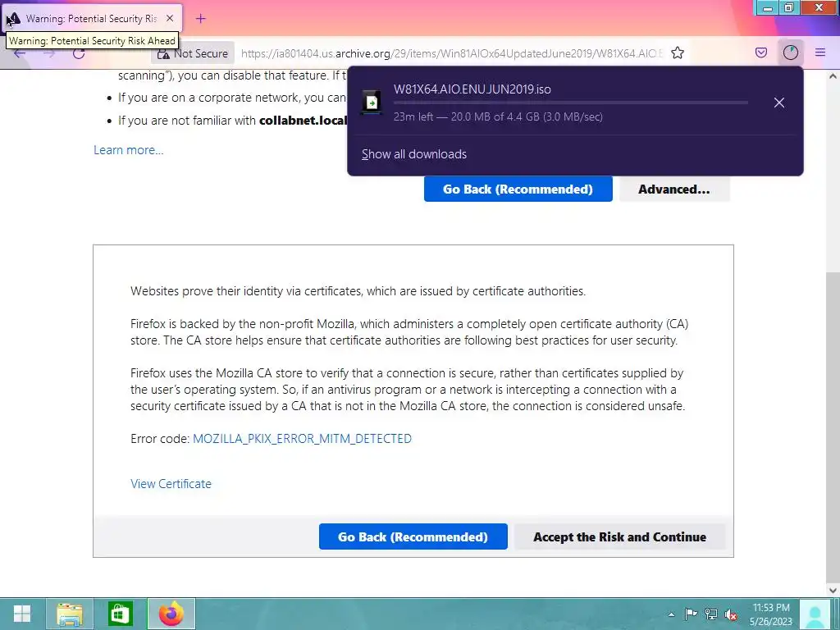The width and height of the screenshot is (840, 630).
Task: Click the scrollbar up arrow
Action: point(833,76)
